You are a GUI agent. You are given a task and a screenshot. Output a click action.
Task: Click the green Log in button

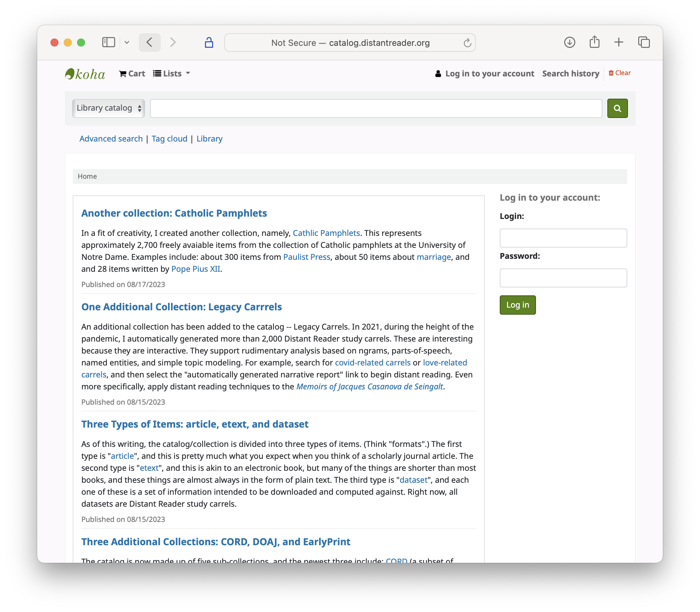[517, 305]
